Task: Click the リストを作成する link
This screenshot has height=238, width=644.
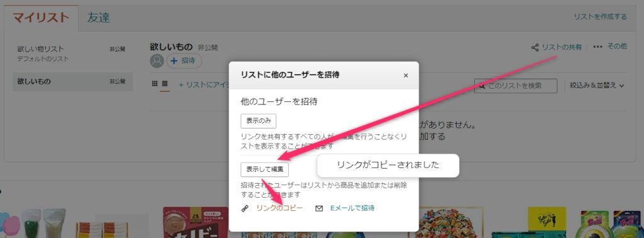Action: pos(600,17)
